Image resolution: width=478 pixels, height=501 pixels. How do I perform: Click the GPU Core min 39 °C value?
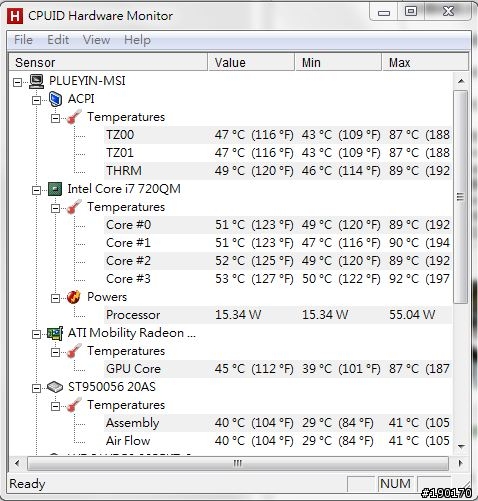click(317, 369)
